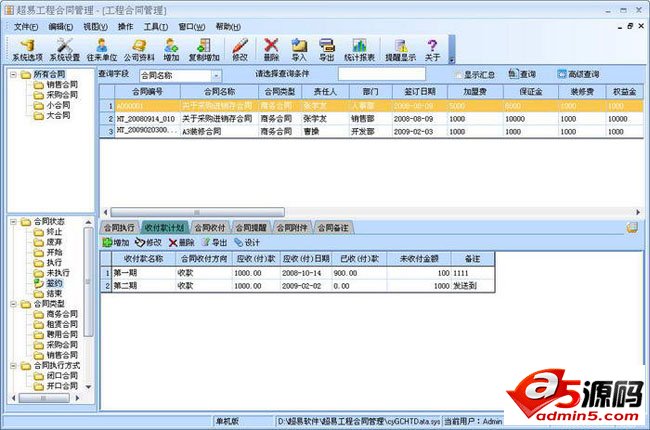
Task: Click the 签订日期 column header
Action: [420, 92]
